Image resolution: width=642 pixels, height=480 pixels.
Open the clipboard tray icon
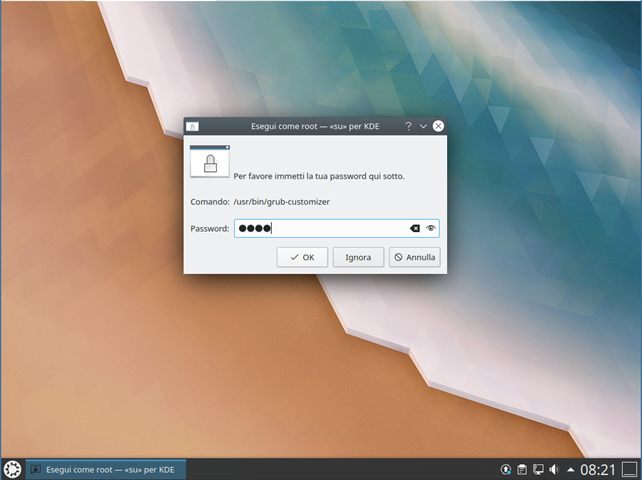522,469
